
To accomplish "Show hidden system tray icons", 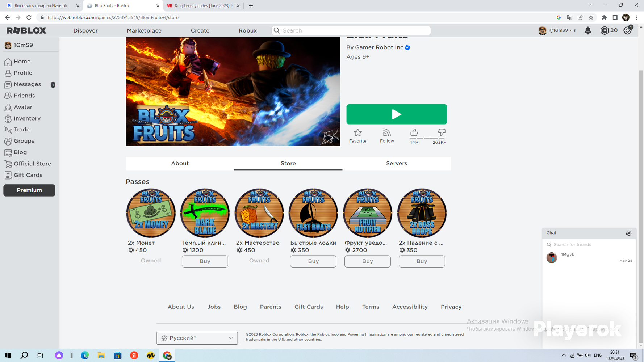I will (564, 355).
